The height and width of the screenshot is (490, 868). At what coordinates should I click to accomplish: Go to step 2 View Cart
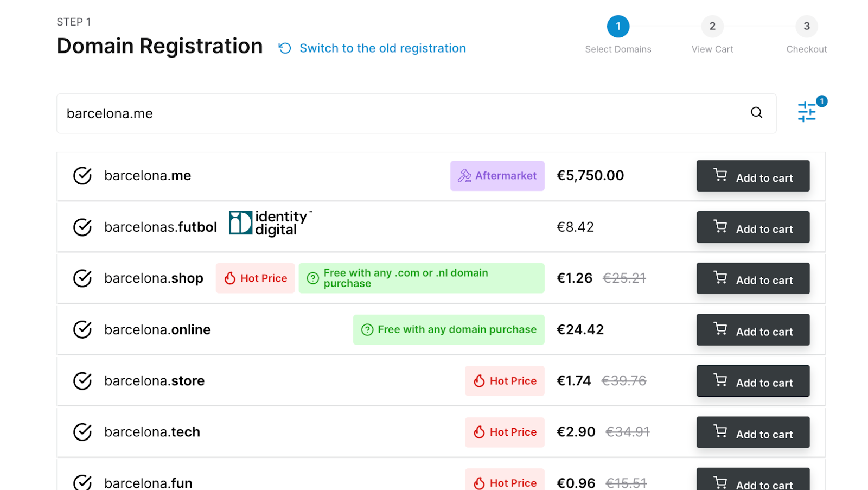tap(712, 27)
